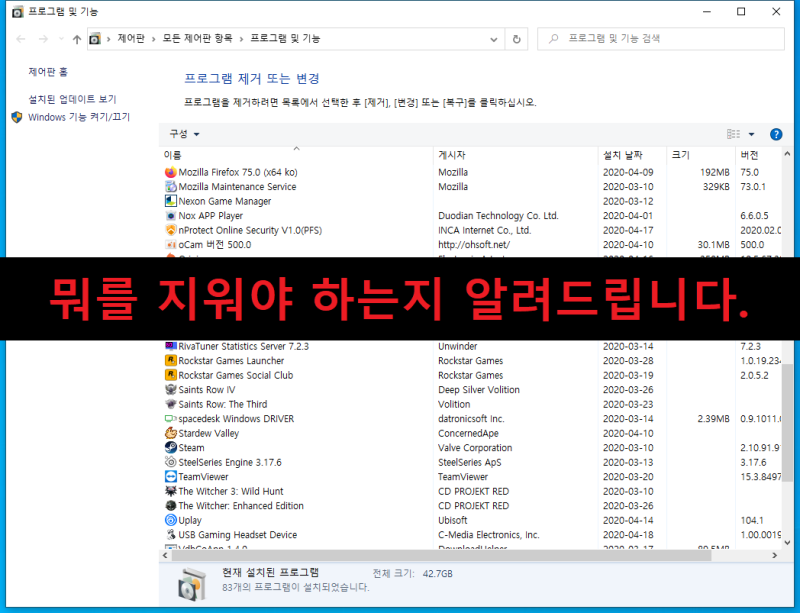Expand the chevron after 모든 제어판 항목
Image resolution: width=800 pixels, height=613 pixels.
pyautogui.click(x=241, y=39)
